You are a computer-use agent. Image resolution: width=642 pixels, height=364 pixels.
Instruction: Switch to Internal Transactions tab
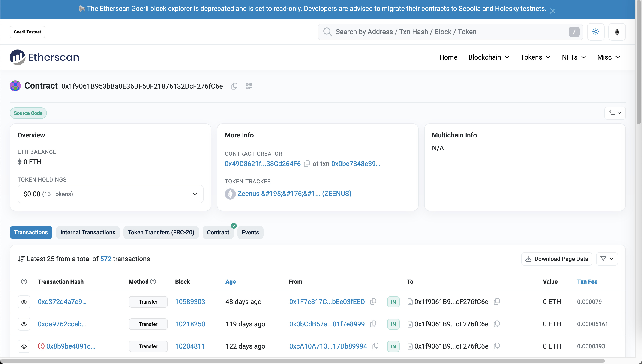(x=88, y=232)
